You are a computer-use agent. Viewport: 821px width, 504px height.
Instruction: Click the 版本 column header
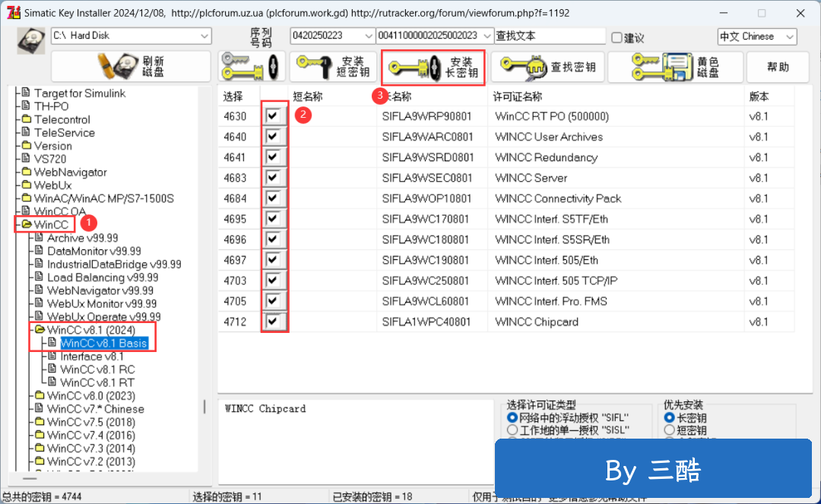(x=759, y=97)
